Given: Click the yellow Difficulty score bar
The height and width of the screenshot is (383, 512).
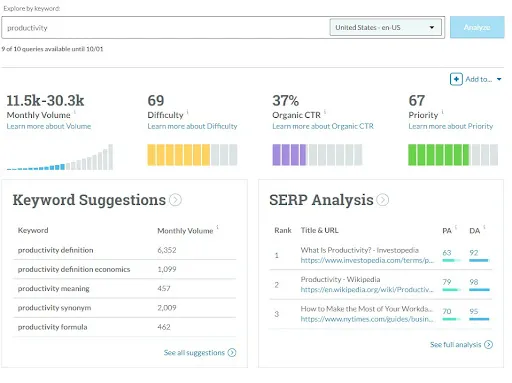Looking at the screenshot, I should click(x=192, y=155).
